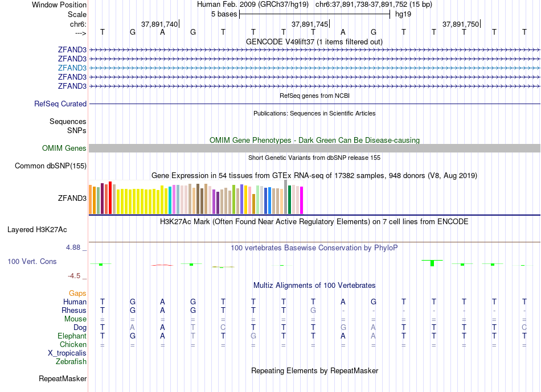Viewport: 541px width, 392px height.
Task: Click the dark green bar in GTEx chart
Action: [290, 200]
